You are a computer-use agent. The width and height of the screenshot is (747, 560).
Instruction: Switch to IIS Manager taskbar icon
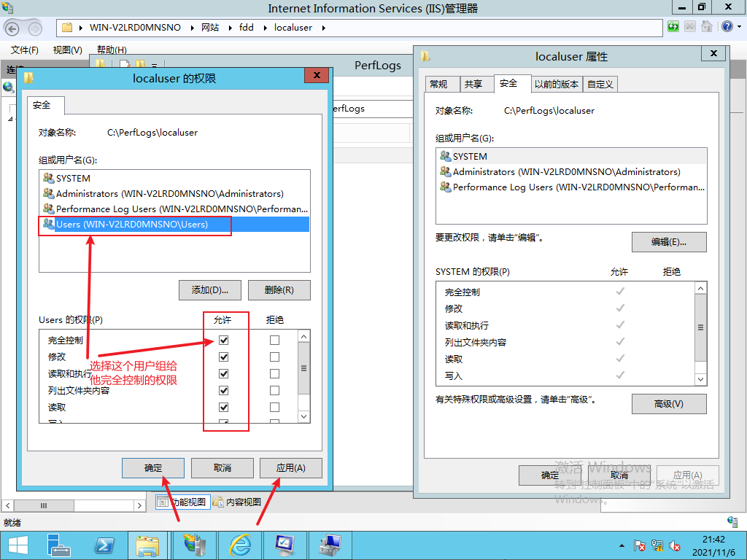click(194, 545)
